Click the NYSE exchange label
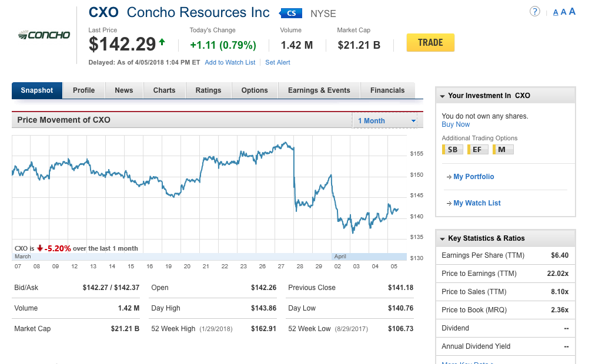Image resolution: width=602 pixels, height=364 pixels. pyautogui.click(x=323, y=14)
